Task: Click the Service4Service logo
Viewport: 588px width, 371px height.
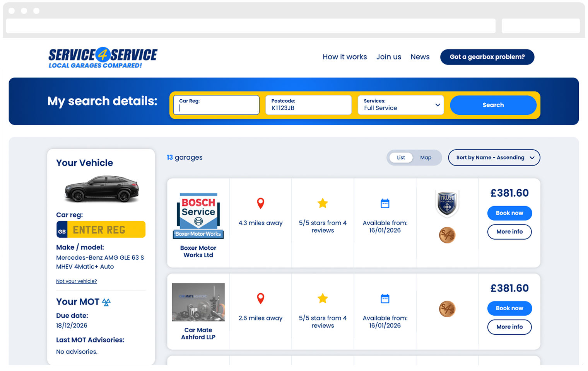Action: click(x=103, y=58)
